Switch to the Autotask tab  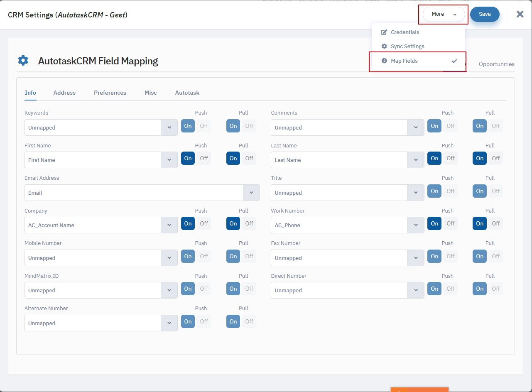coord(187,93)
